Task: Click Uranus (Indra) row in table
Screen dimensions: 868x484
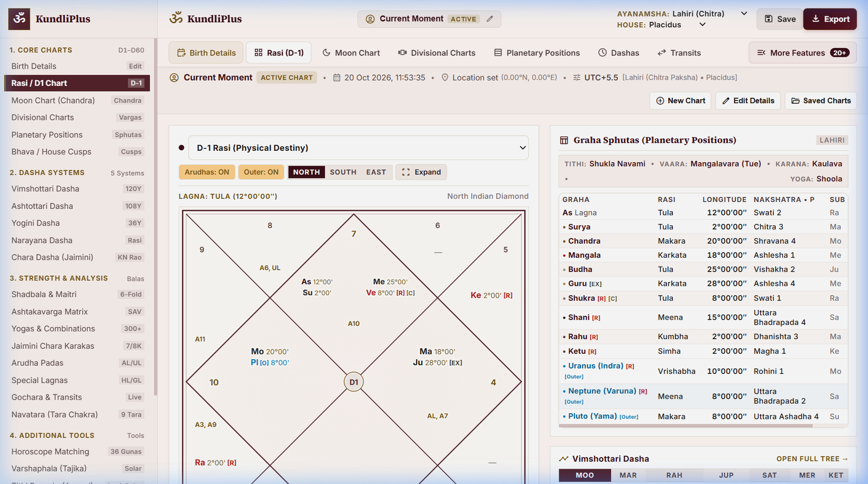Action: [x=703, y=371]
